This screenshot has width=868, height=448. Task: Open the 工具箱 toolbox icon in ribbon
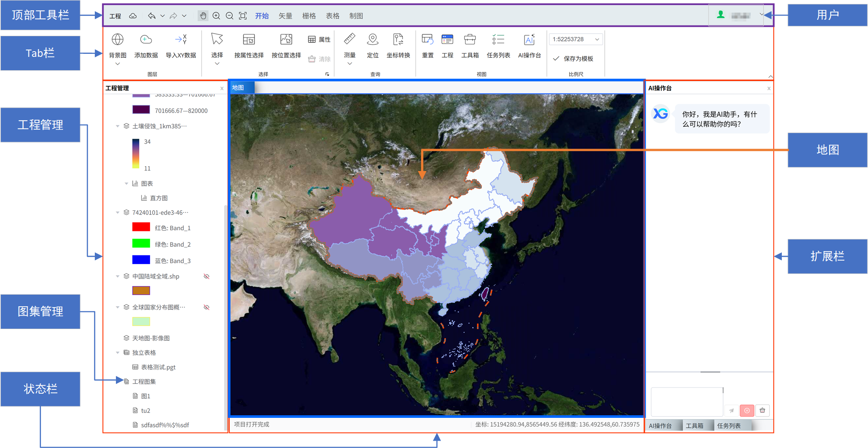[470, 40]
